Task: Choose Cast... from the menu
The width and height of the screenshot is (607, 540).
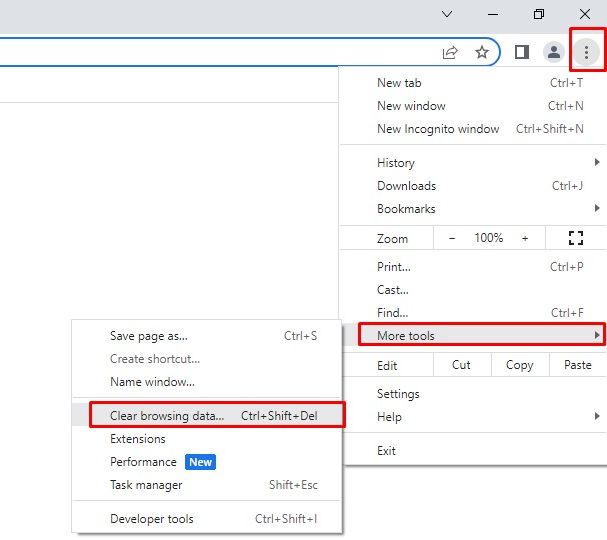Action: pyautogui.click(x=472, y=290)
